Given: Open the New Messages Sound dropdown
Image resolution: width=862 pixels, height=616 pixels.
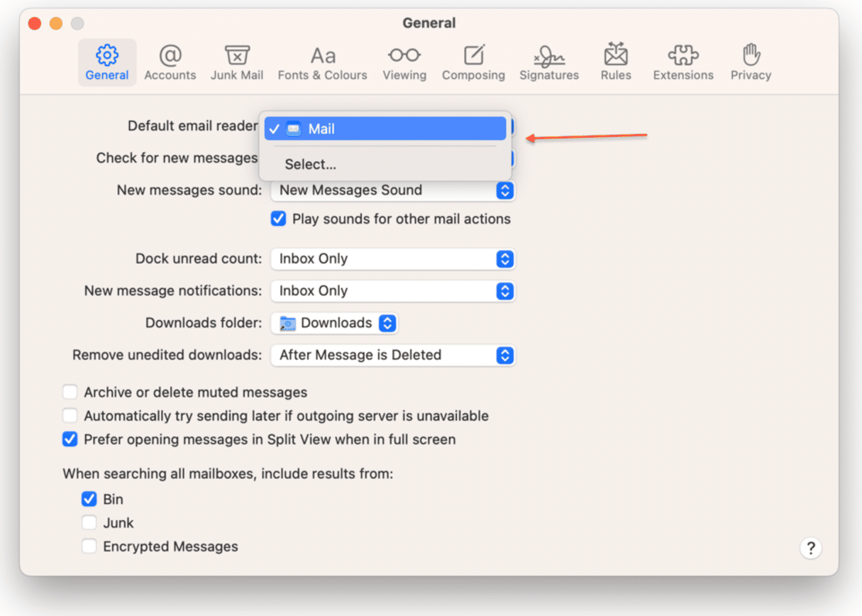Looking at the screenshot, I should tap(393, 190).
